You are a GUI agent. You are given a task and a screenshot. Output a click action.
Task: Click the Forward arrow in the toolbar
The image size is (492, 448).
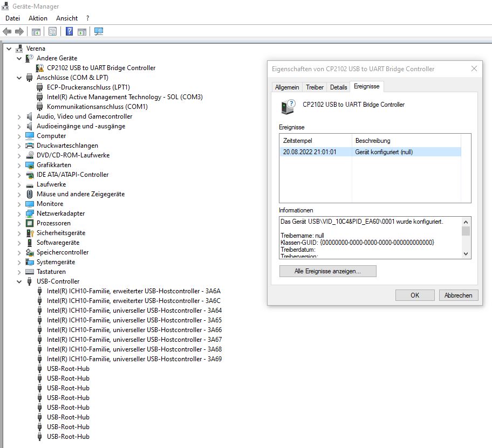pos(19,32)
